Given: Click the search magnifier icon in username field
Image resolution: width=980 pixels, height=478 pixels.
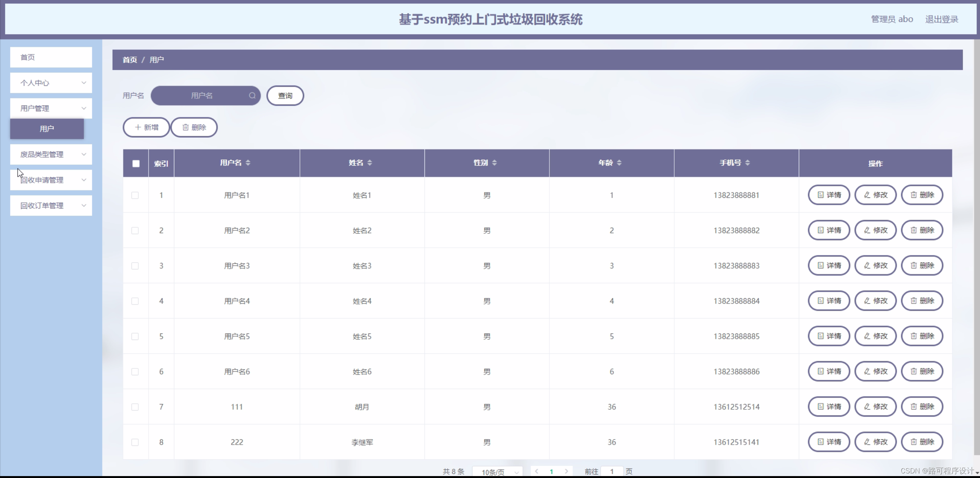Looking at the screenshot, I should pyautogui.click(x=252, y=95).
